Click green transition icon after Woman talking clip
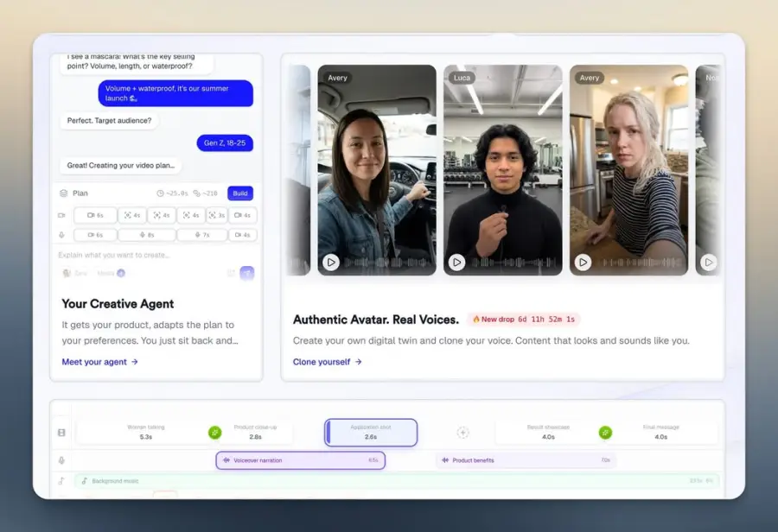 tap(215, 433)
